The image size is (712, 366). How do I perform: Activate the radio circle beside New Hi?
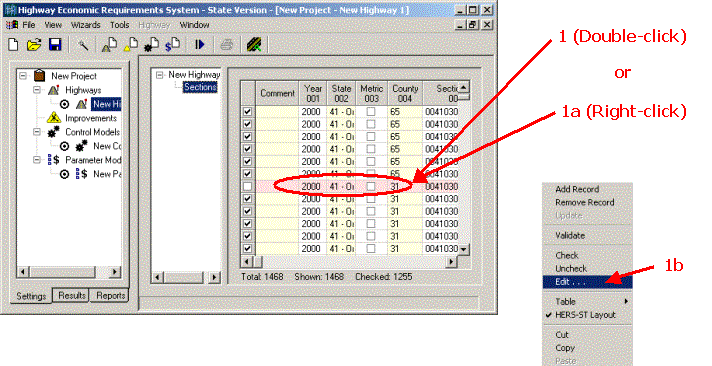[64, 104]
